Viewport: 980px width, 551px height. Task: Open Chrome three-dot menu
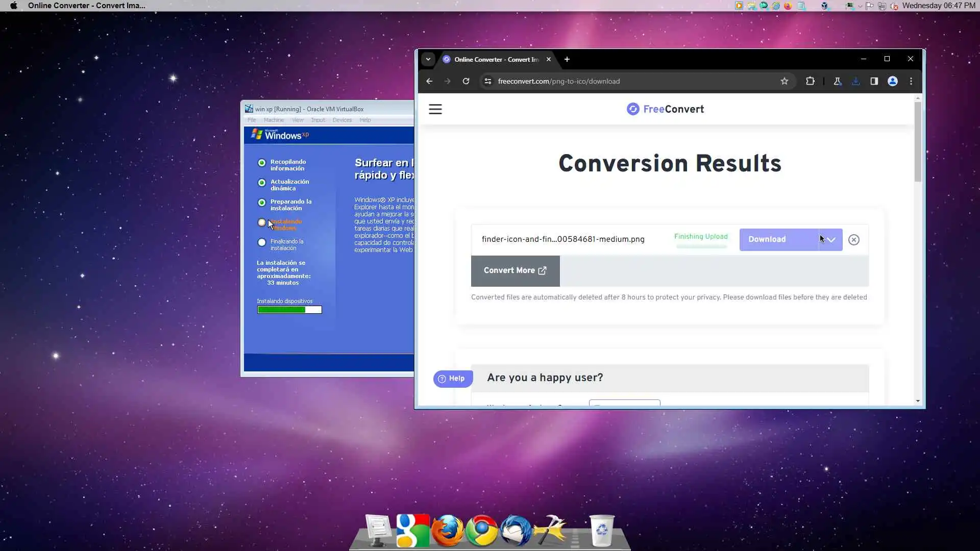click(911, 81)
